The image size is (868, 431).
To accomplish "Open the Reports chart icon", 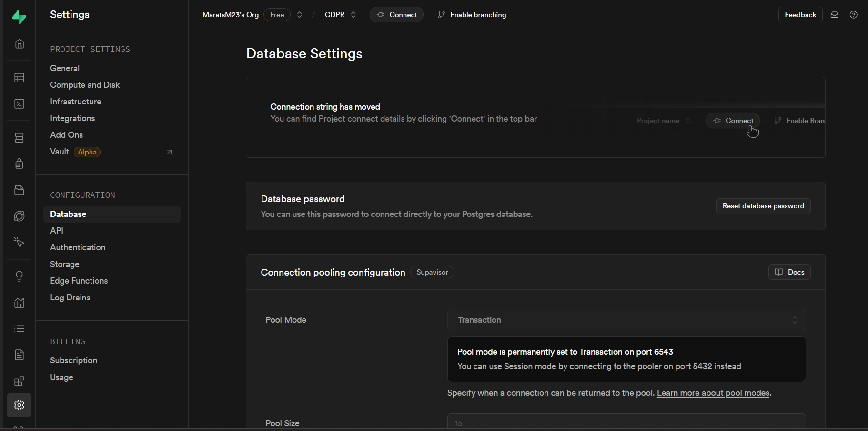I will point(19,303).
